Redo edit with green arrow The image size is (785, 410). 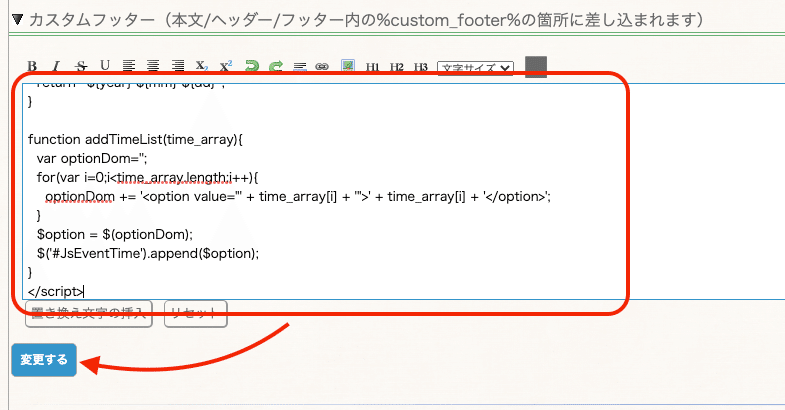click(275, 66)
